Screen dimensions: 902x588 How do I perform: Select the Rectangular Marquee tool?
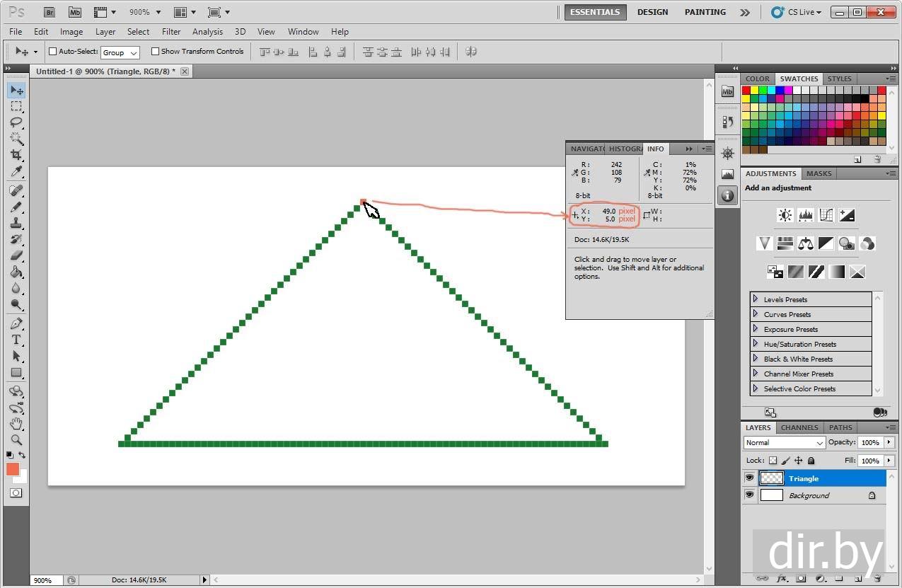(16, 106)
